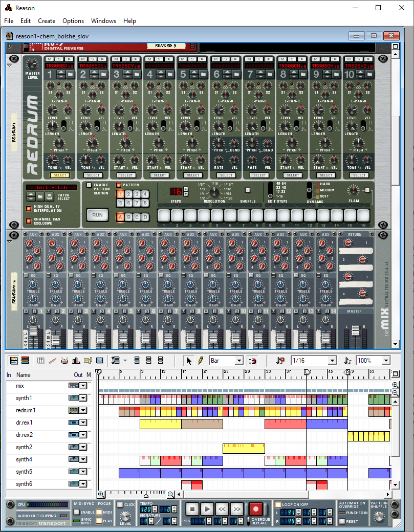The width and height of the screenshot is (414, 532).
Task: Open patch browser folder in Redrum
Action: tap(39, 196)
